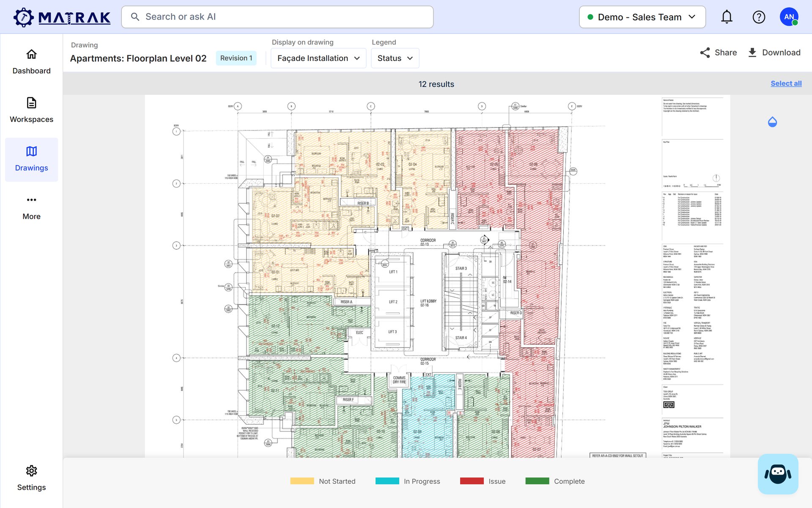Click the Matrak logo
The width and height of the screenshot is (812, 508).
pyautogui.click(x=62, y=17)
